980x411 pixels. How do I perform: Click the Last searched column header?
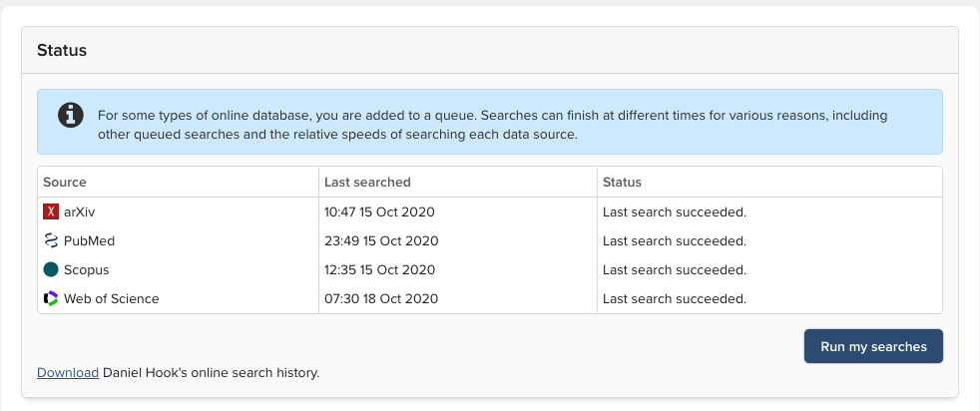[367, 183]
